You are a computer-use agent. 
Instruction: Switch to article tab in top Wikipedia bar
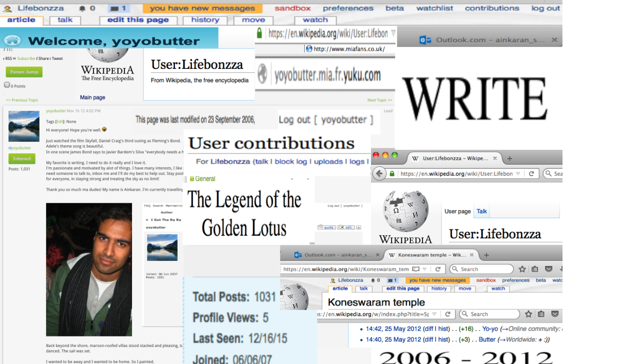click(x=21, y=20)
